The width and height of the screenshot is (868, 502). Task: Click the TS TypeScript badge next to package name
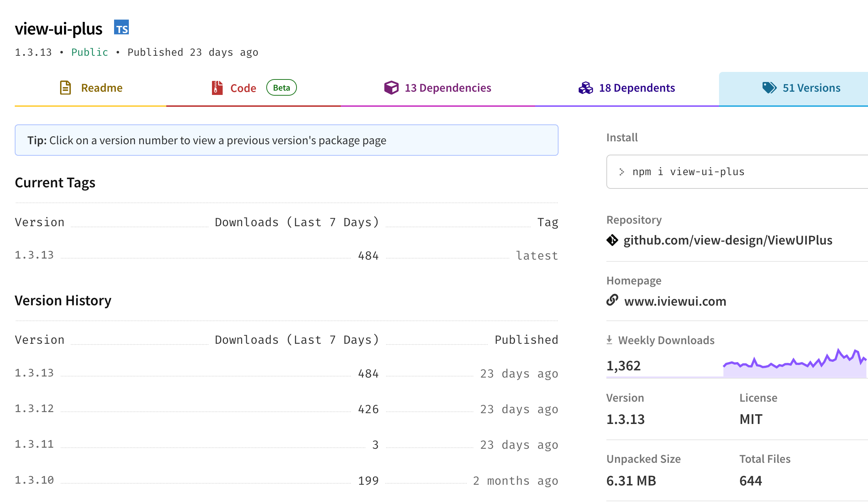point(122,28)
